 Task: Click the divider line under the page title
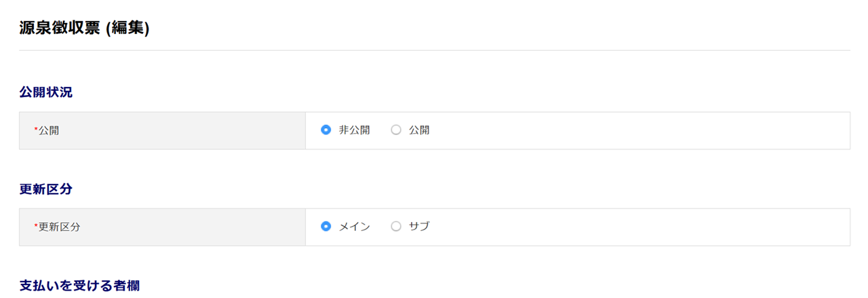click(434, 50)
